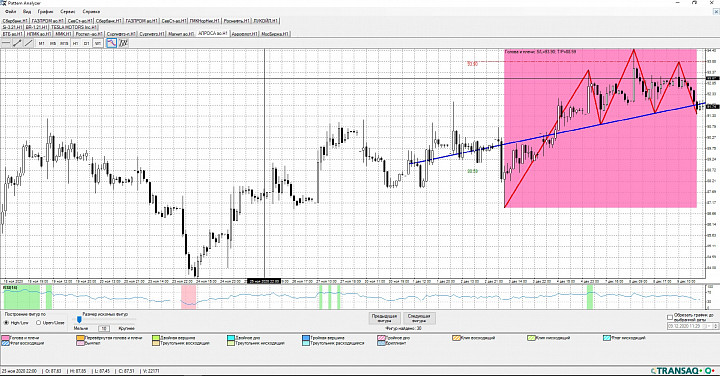Select the plain diagonal line tool
The width and height of the screenshot is (720, 376).
(x=28, y=43)
